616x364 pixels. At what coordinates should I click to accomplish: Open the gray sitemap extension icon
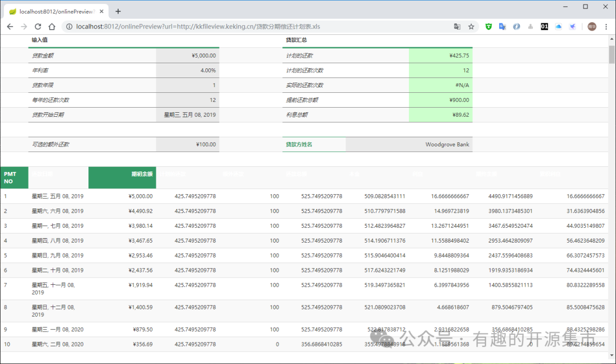[x=530, y=27]
